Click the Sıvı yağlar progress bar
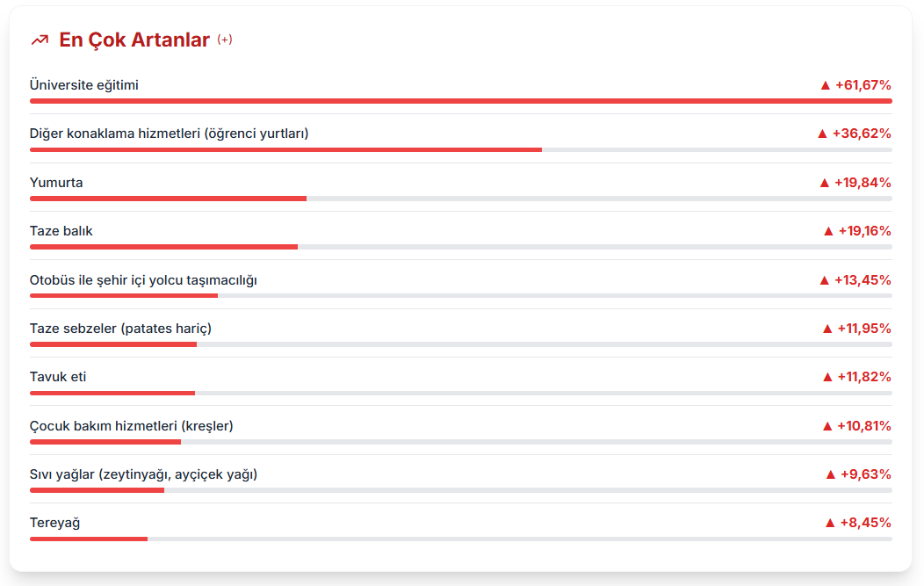This screenshot has height=586, width=924. pos(97,490)
